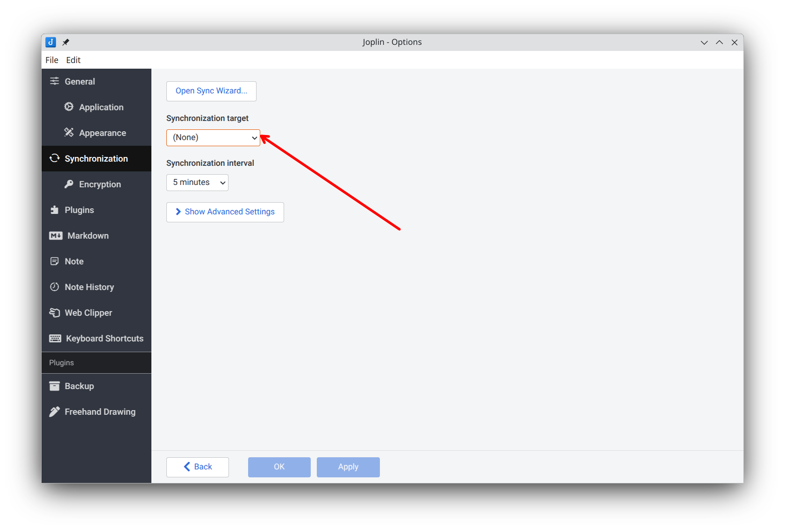Open the Synchronization interval dropdown
The width and height of the screenshot is (785, 532).
[197, 183]
